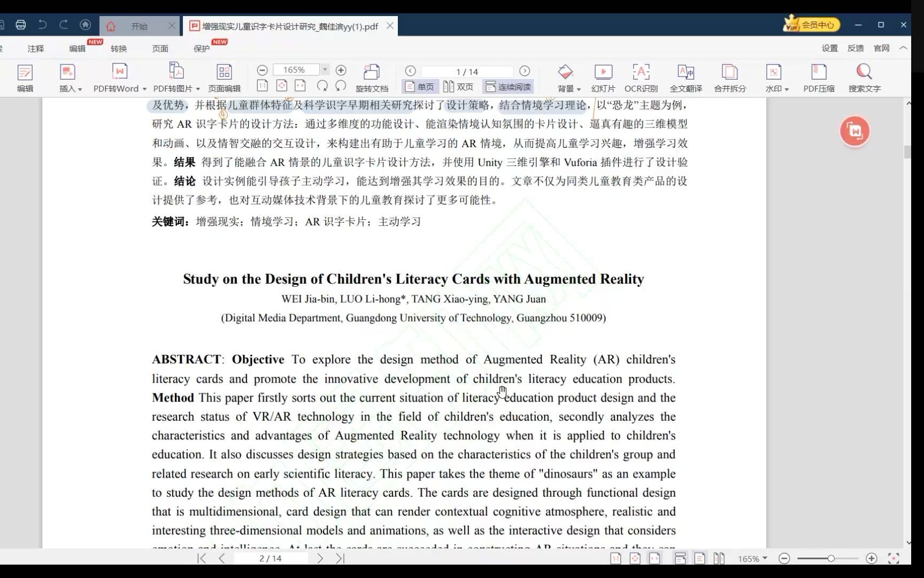Click the home circle icon in title bar

click(85, 25)
